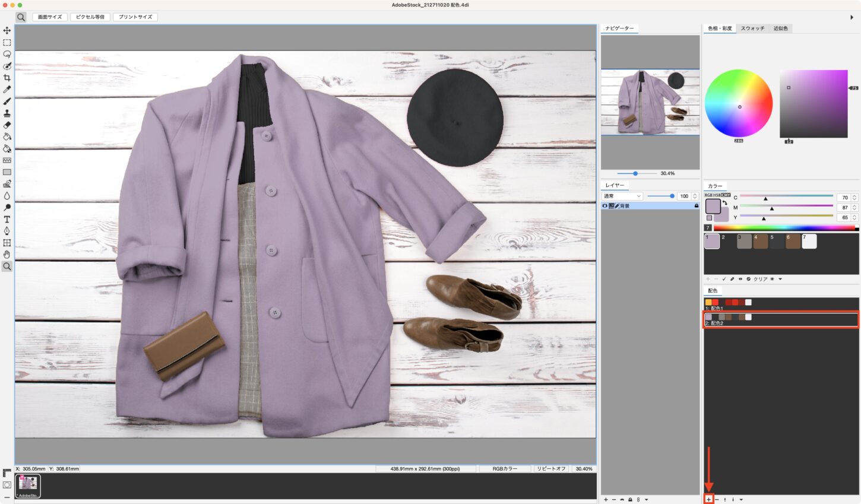
Task: Select brown swatch number 4
Action: coord(761,242)
